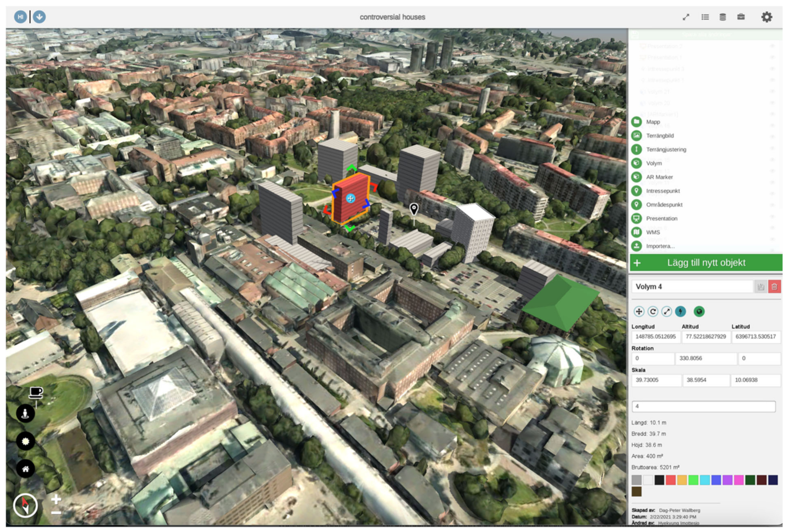Screen dimensions: 788x532
Task: Toggle the lightning bolt option for the volume
Action: [680, 312]
